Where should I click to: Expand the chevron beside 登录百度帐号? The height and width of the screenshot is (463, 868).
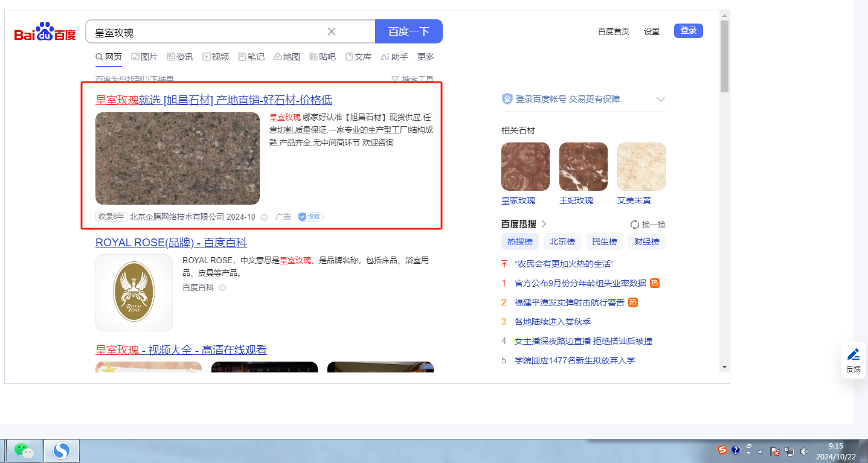(x=660, y=100)
